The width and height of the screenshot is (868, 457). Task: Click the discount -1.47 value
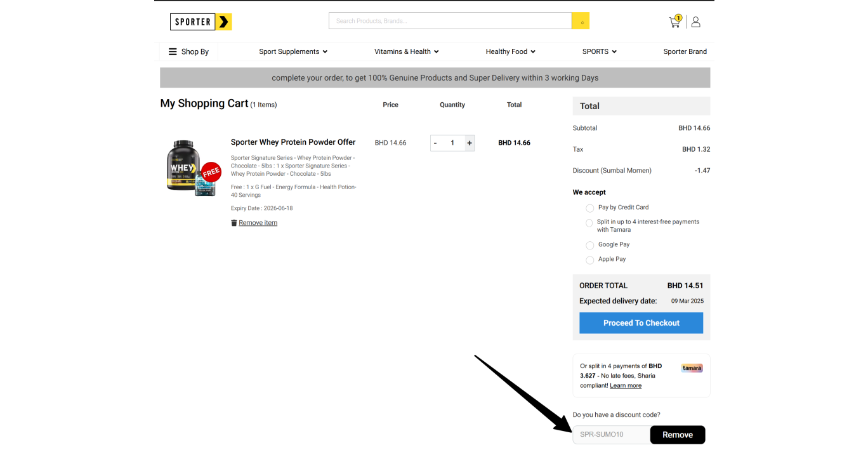pos(702,171)
